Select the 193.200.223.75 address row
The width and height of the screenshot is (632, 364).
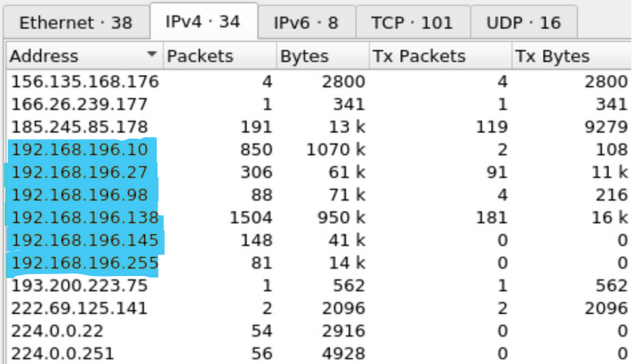pyautogui.click(x=79, y=286)
